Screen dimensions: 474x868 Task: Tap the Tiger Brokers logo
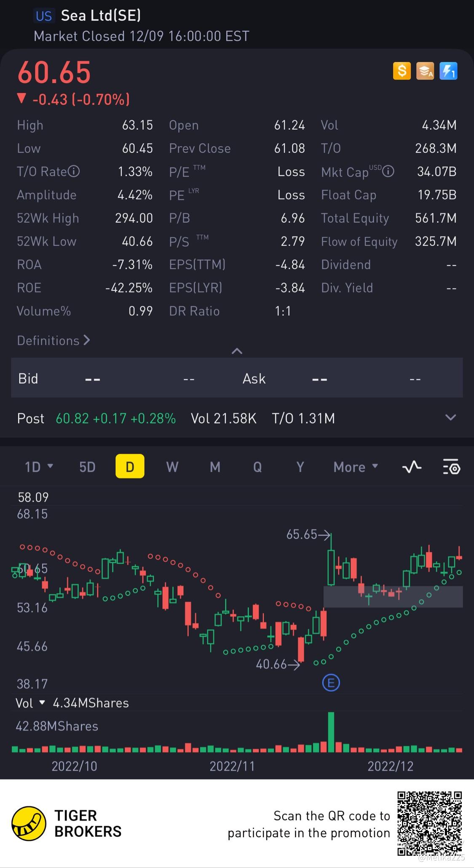(29, 823)
